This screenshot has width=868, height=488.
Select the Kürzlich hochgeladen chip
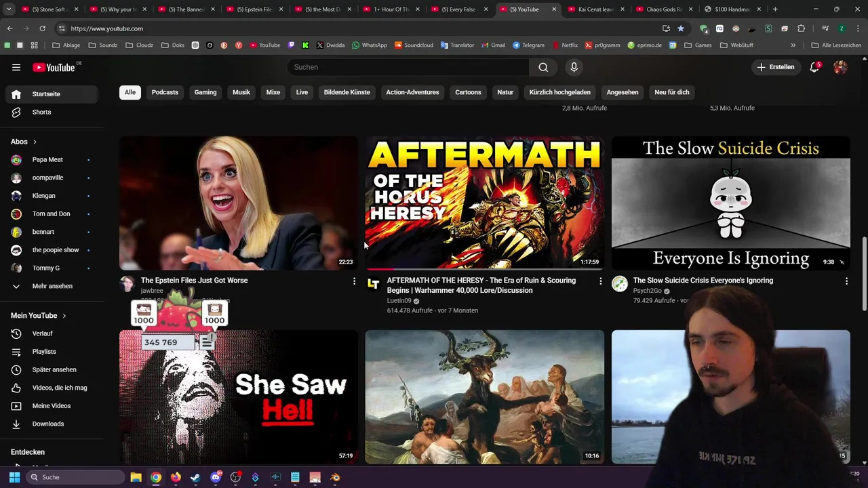(559, 92)
